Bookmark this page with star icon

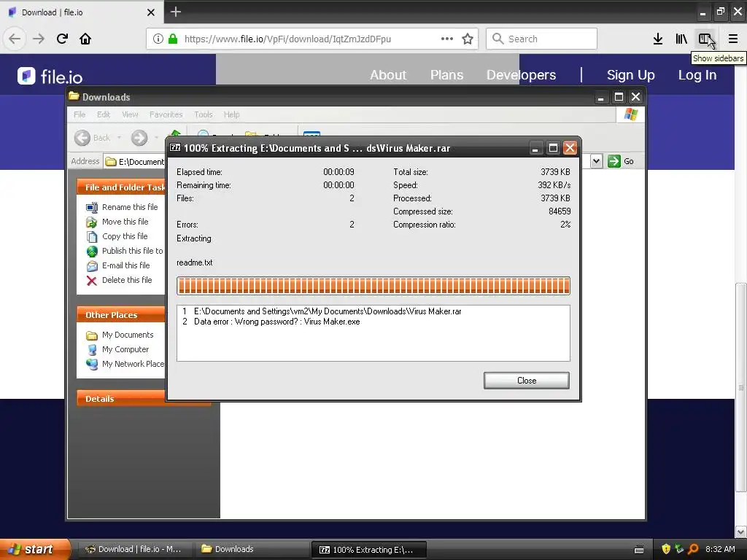(x=468, y=39)
